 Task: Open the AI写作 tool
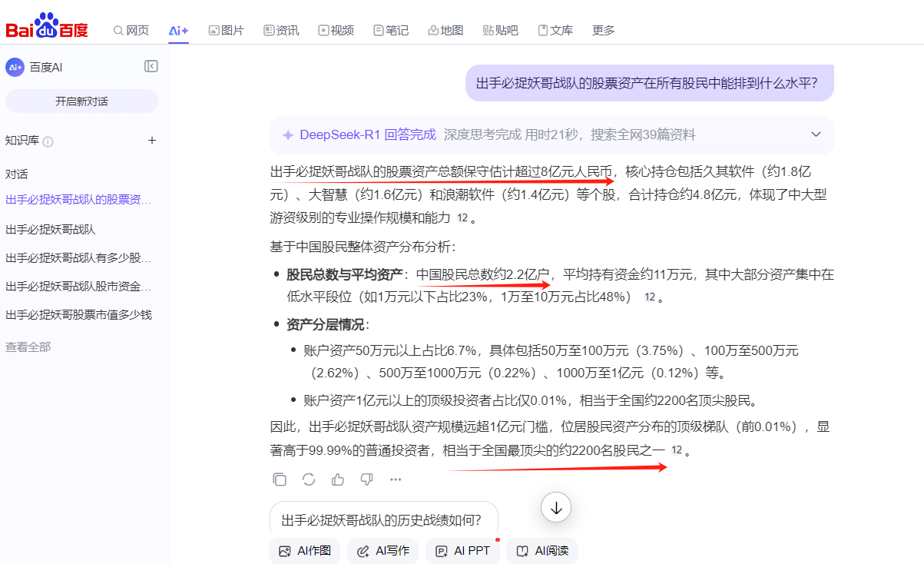[x=383, y=551]
